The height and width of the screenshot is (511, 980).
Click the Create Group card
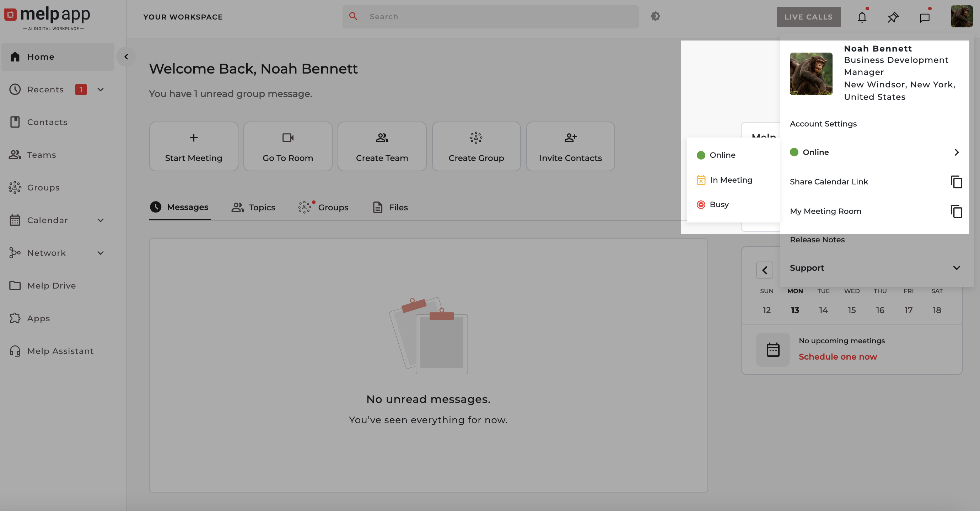[x=476, y=146]
